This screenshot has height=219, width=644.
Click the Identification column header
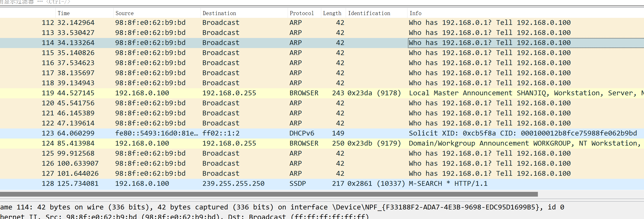[x=369, y=13]
